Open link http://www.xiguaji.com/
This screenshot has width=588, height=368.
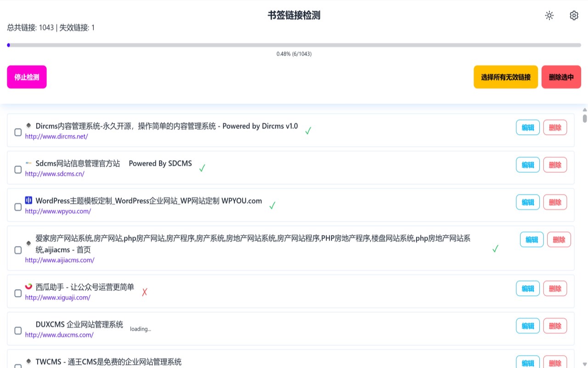point(58,298)
